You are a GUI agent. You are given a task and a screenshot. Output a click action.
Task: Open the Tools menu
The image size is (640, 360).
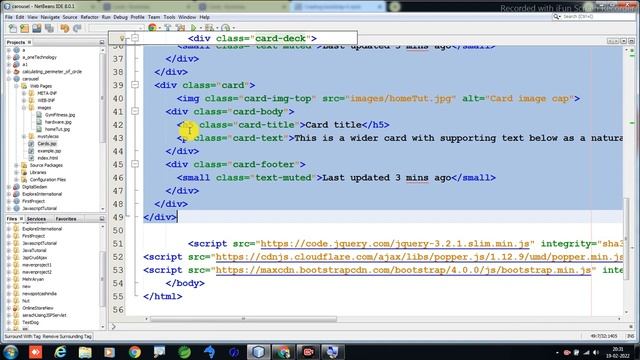(169, 17)
